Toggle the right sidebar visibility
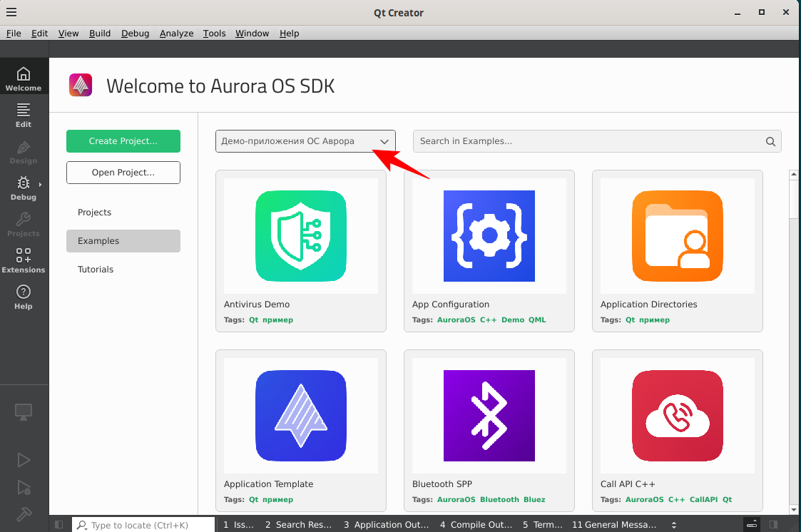The image size is (801, 532). pos(773,524)
